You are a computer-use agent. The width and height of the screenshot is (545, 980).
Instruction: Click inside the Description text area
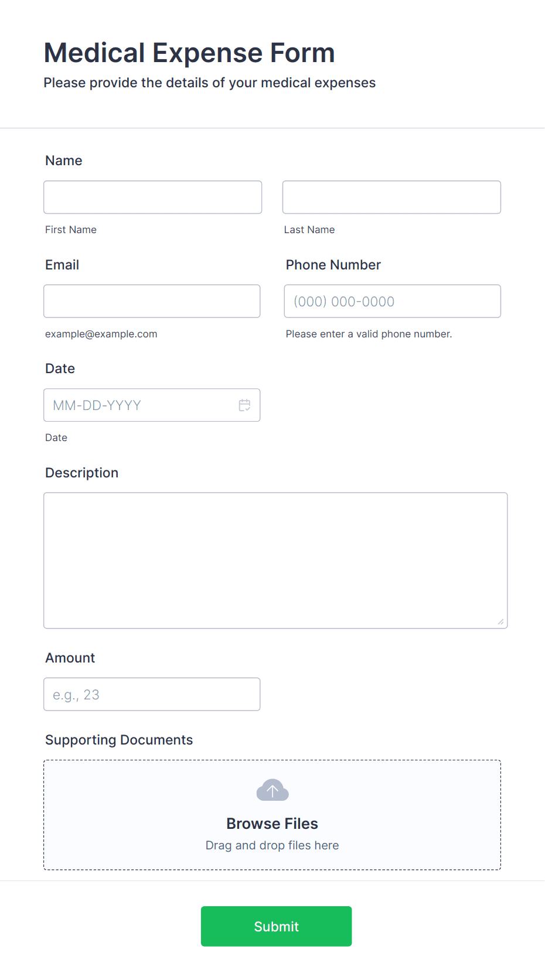pyautogui.click(x=275, y=561)
